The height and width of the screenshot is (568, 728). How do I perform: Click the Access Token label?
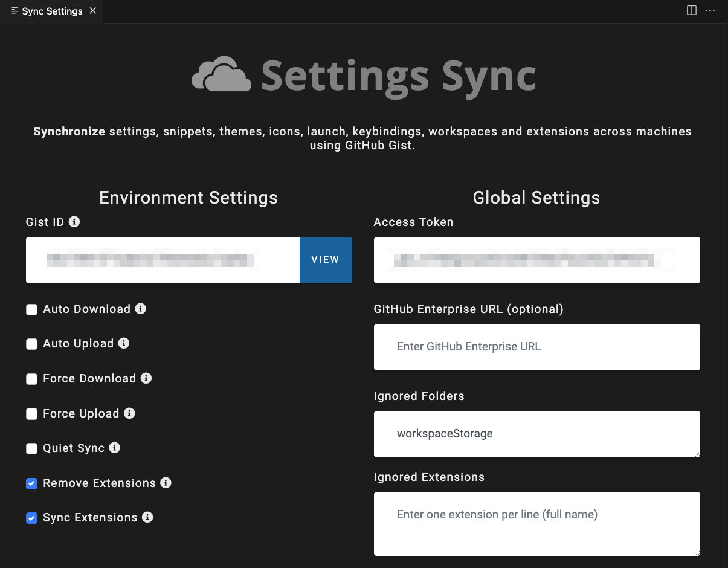(x=414, y=222)
